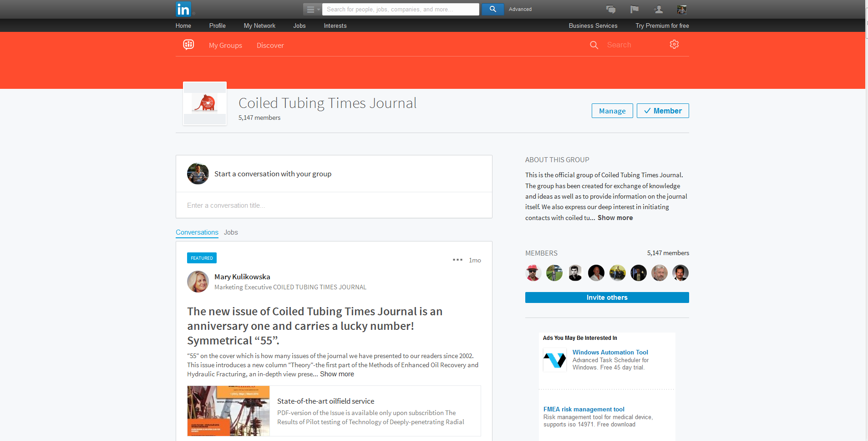Viewport: 868px width, 441px height.
Task: Open the notifications flag icon
Action: [635, 9]
